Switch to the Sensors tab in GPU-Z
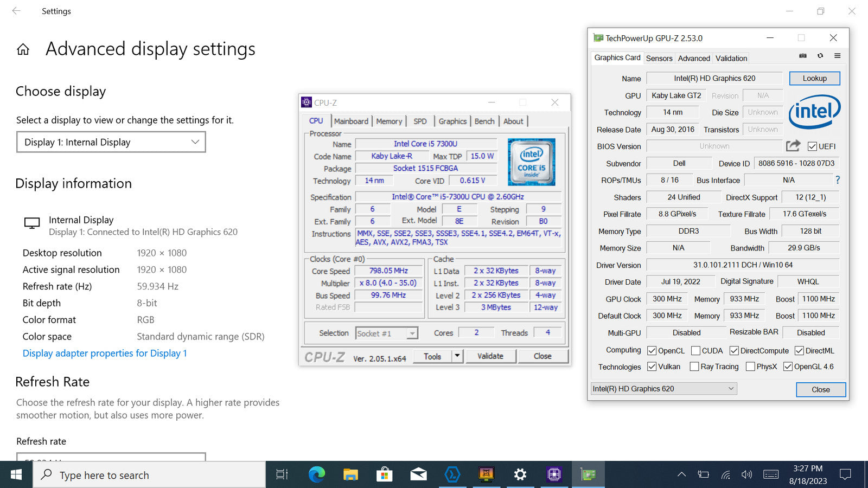Image resolution: width=868 pixels, height=488 pixels. click(659, 59)
